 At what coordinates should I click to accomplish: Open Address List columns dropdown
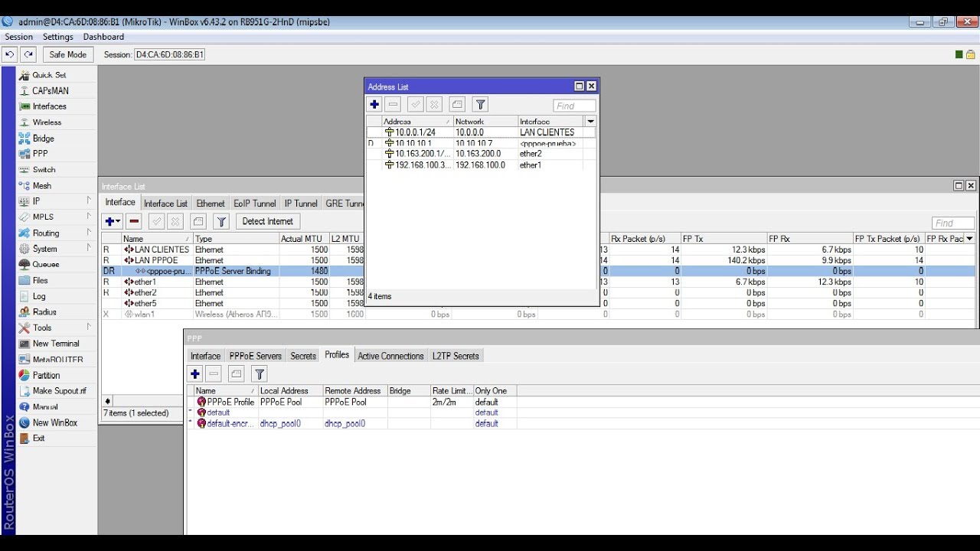click(590, 121)
